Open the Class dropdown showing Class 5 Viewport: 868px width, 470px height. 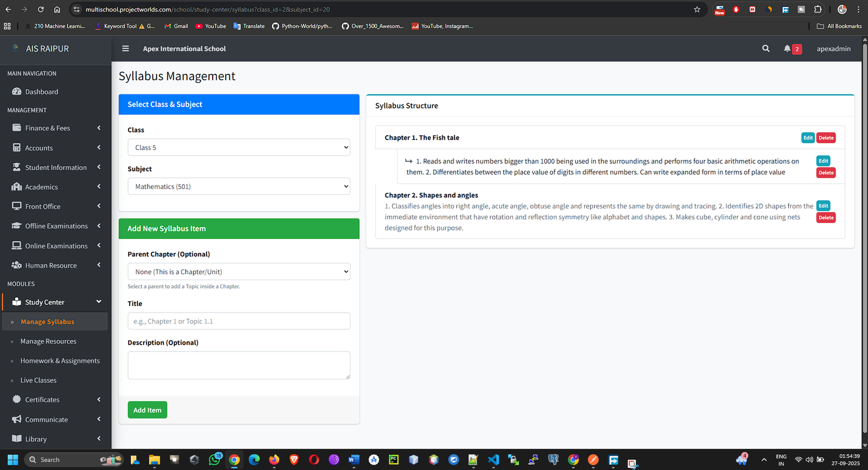coord(239,148)
